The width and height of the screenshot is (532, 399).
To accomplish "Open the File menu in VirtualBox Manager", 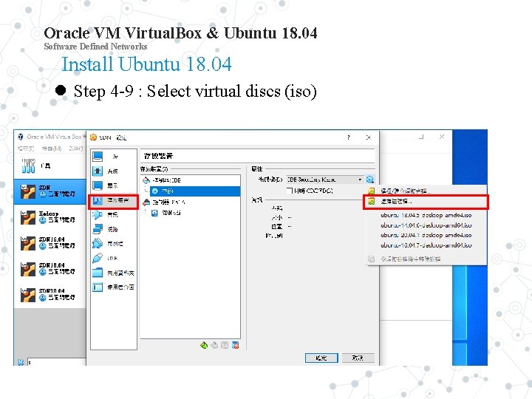I will tap(26, 149).
